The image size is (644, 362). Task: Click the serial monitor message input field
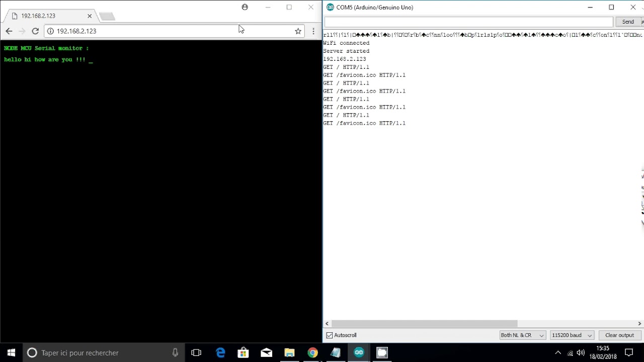pyautogui.click(x=468, y=22)
